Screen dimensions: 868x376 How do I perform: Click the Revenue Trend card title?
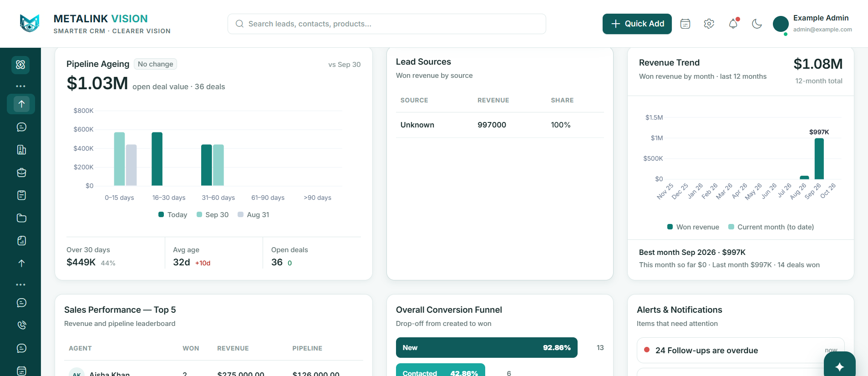(669, 63)
